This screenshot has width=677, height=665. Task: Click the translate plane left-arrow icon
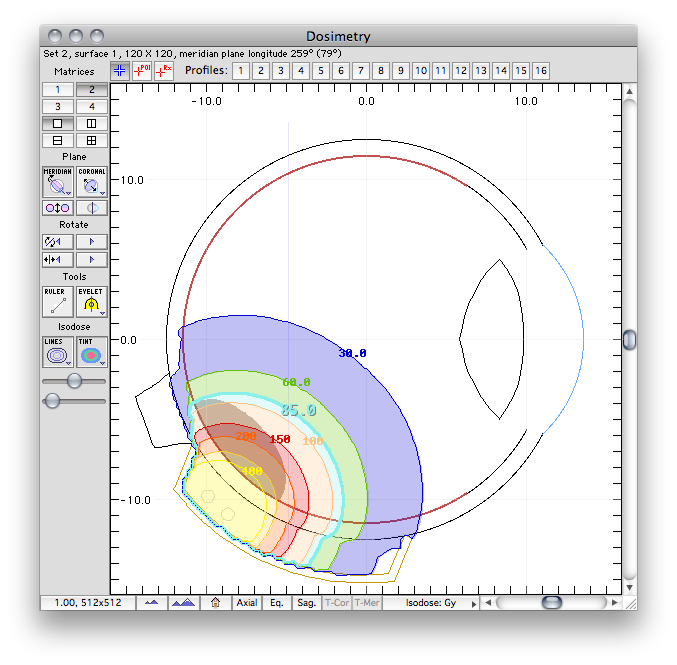[57, 260]
